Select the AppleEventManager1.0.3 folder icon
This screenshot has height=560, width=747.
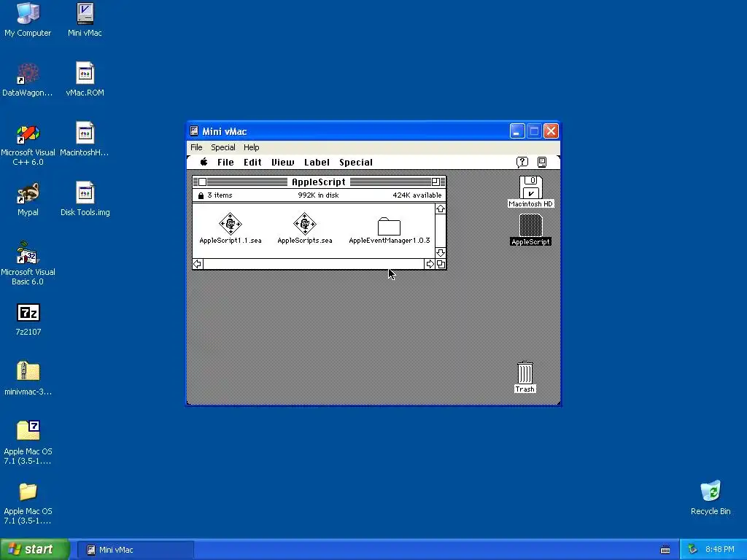tap(389, 227)
